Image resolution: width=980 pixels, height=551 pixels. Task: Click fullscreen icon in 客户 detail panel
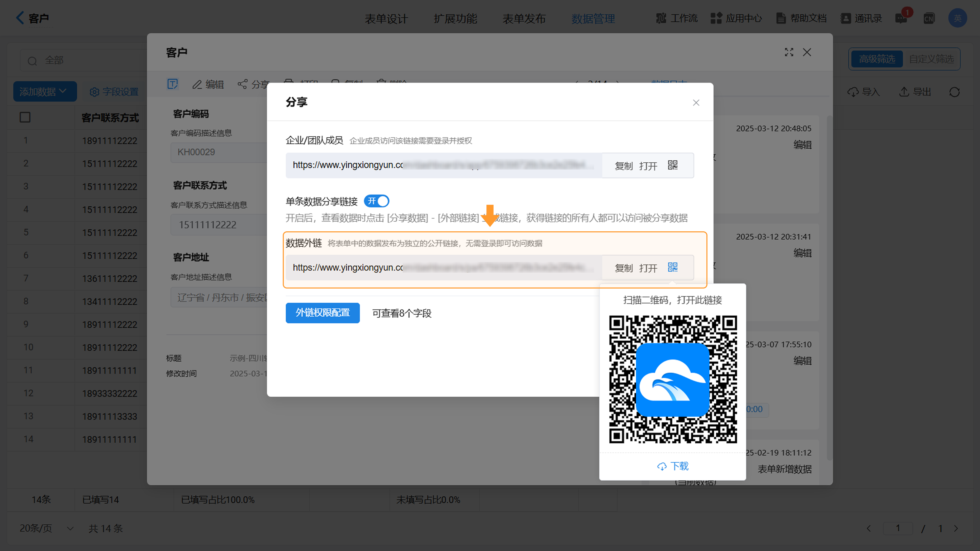point(789,52)
